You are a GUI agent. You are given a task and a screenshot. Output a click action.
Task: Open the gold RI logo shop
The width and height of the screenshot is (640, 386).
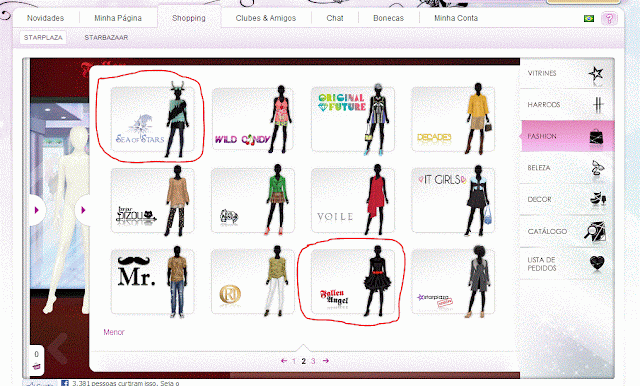252,282
